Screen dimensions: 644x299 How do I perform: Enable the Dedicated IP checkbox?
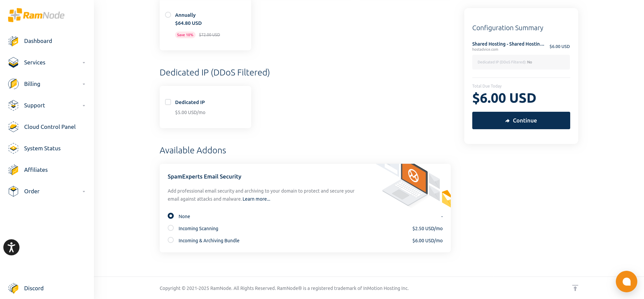point(168,102)
